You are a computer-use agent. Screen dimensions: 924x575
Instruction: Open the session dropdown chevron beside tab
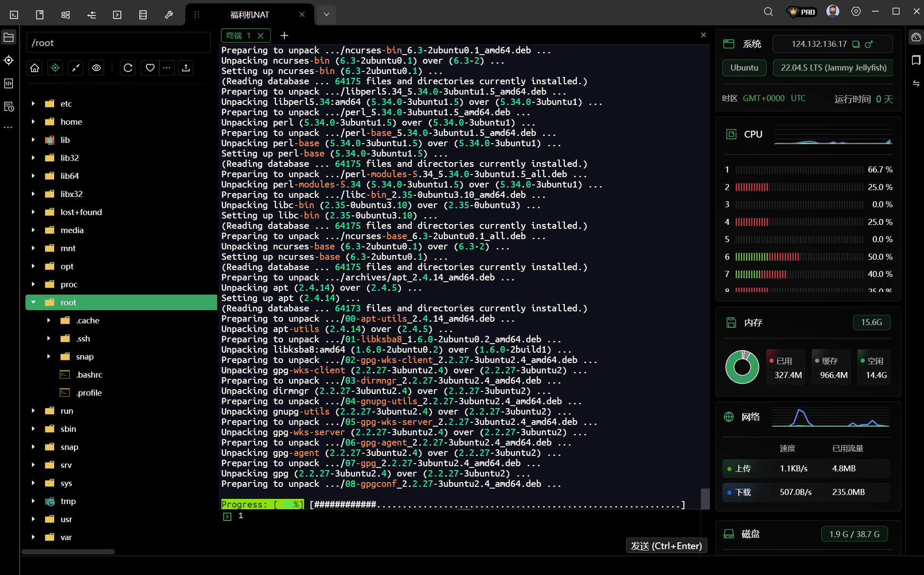(x=326, y=15)
